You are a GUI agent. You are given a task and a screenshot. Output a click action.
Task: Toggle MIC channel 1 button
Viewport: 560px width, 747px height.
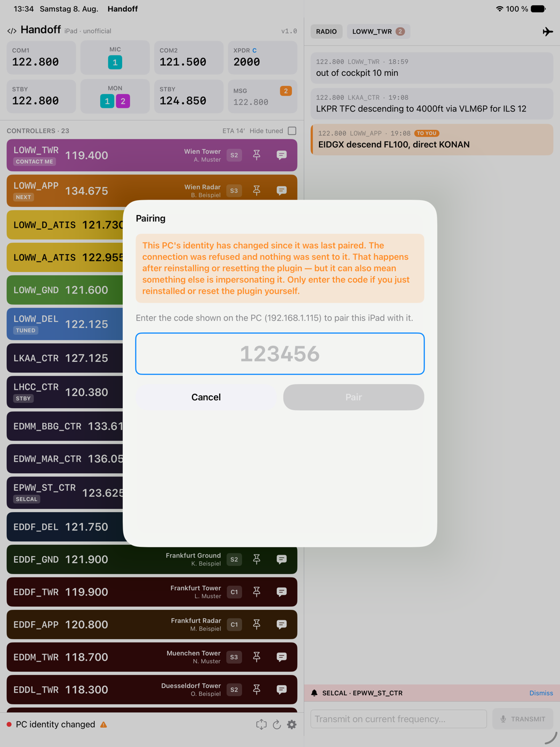(115, 62)
